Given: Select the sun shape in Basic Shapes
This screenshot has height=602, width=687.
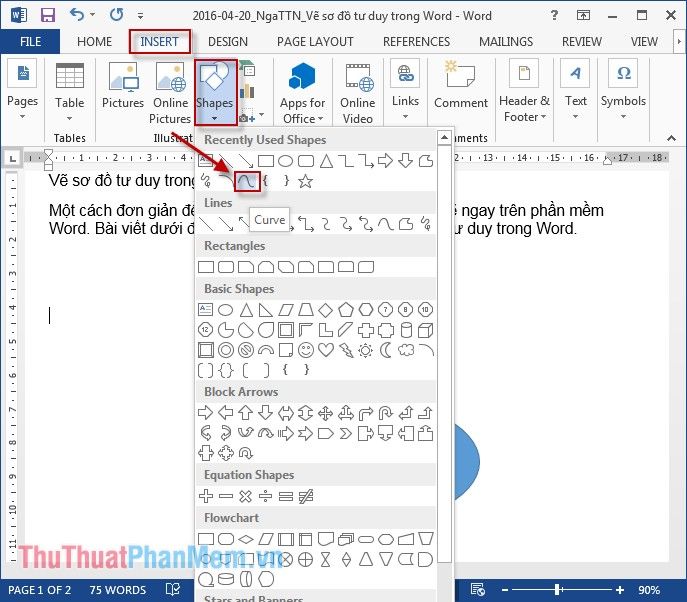Looking at the screenshot, I should (x=365, y=350).
